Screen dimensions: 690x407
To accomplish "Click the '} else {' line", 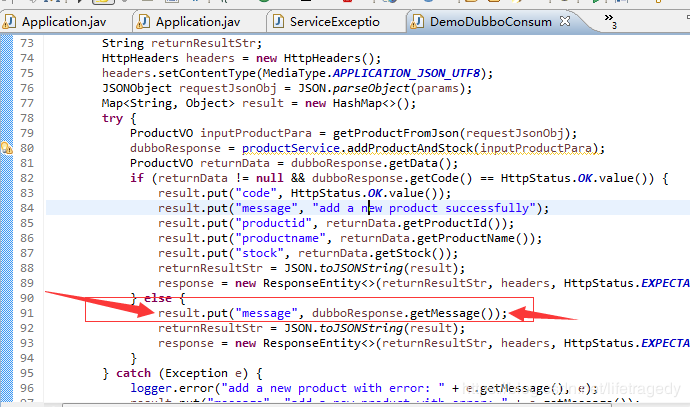I will [x=158, y=298].
